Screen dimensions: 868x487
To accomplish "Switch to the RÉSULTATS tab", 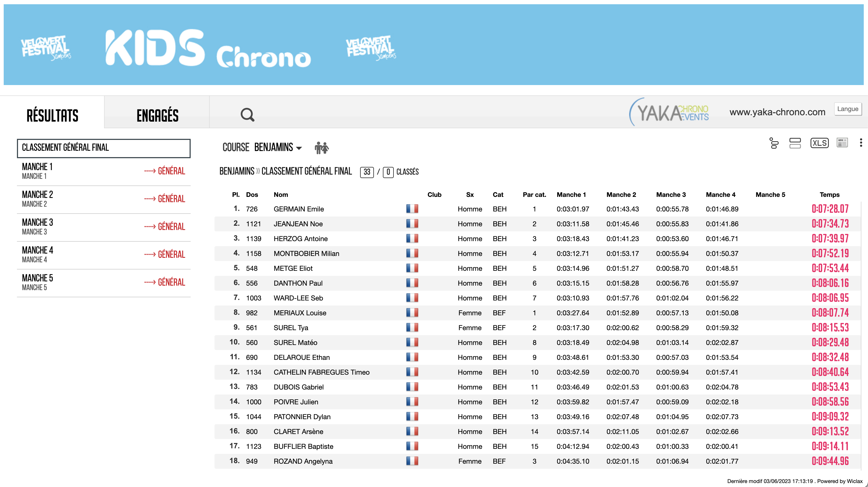I will click(52, 115).
